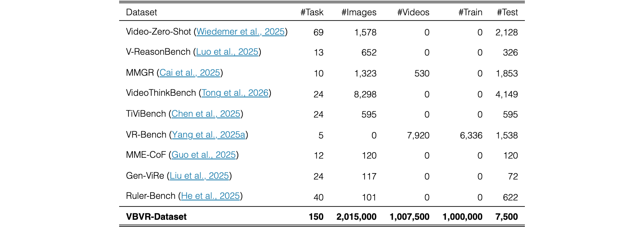Click the 7,500 test total
The image size is (644, 227).
pos(507,217)
